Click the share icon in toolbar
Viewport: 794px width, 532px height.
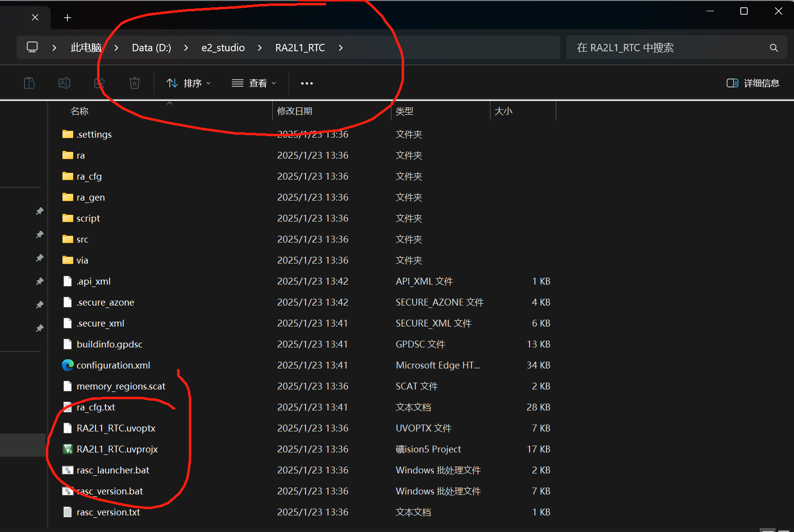coord(100,83)
